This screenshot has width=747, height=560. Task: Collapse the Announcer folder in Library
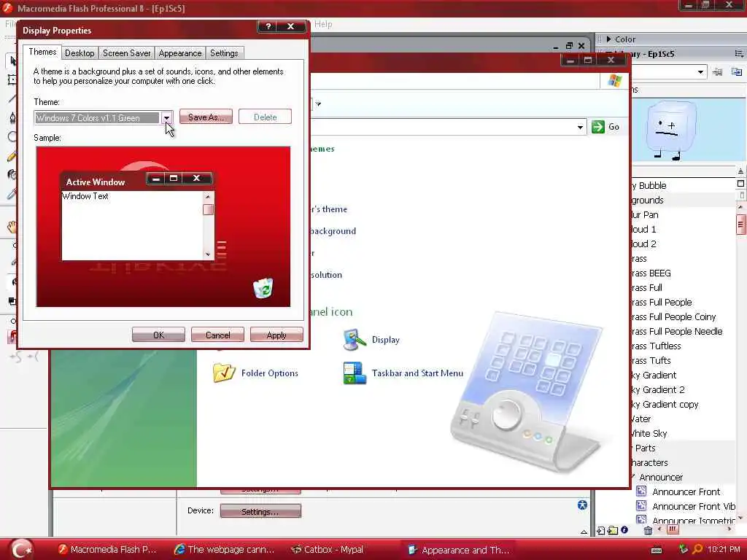[633, 477]
